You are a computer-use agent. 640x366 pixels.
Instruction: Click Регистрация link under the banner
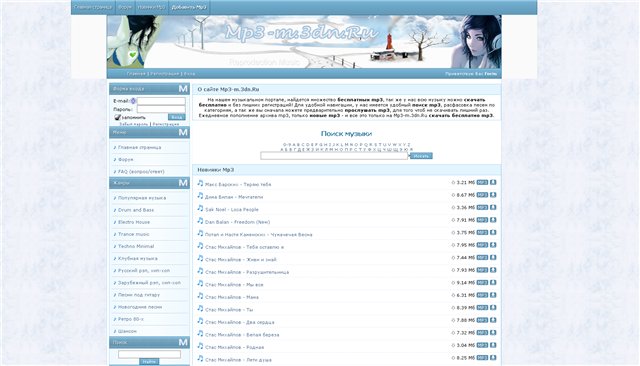165,74
